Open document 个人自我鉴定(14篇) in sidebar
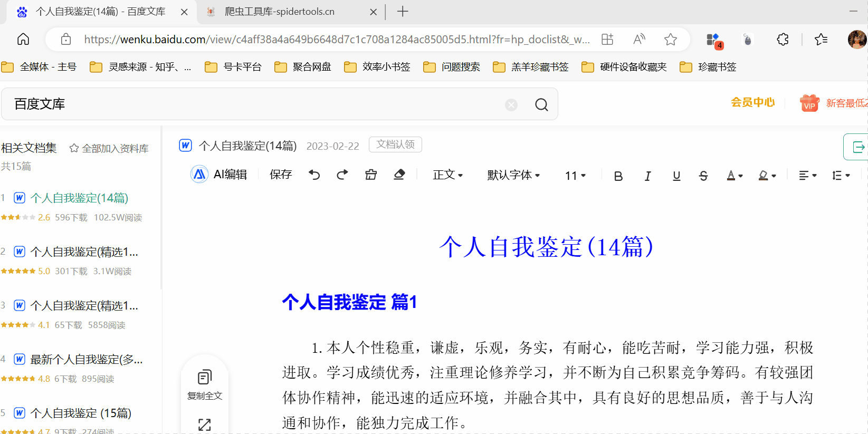Viewport: 868px width, 434px height. click(x=79, y=198)
